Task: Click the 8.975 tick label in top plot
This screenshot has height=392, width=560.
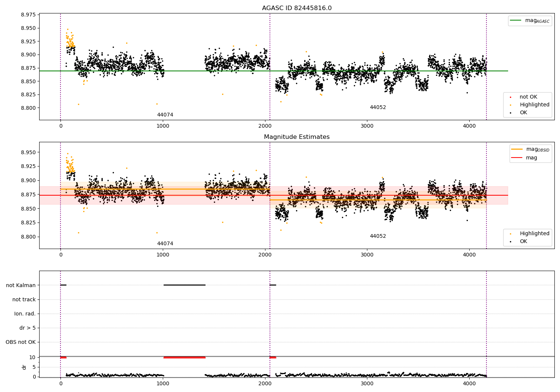Action: [28, 15]
